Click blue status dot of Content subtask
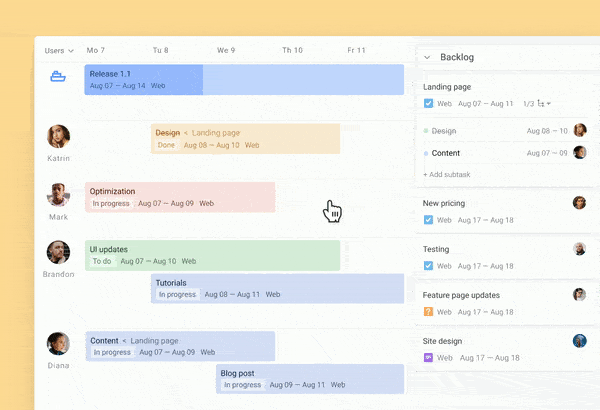The width and height of the screenshot is (600, 410). click(426, 153)
